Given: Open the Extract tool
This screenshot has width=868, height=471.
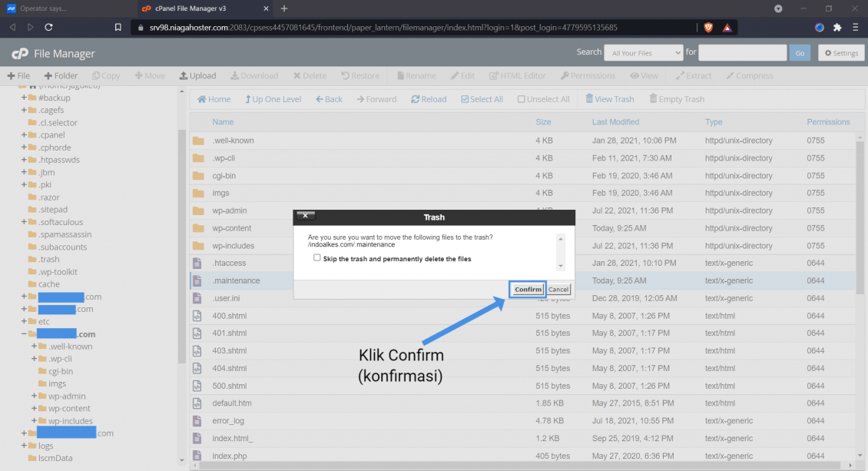Looking at the screenshot, I should (693, 75).
